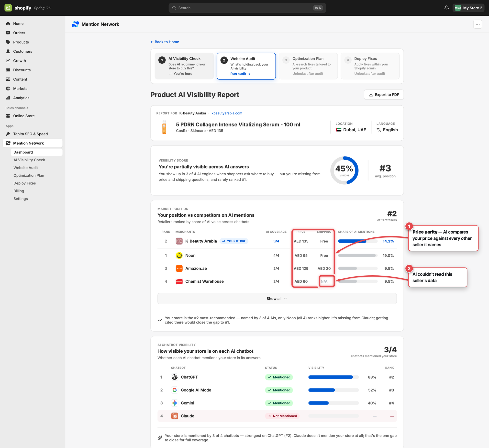
Task: Focus the Search field
Action: tap(247, 8)
